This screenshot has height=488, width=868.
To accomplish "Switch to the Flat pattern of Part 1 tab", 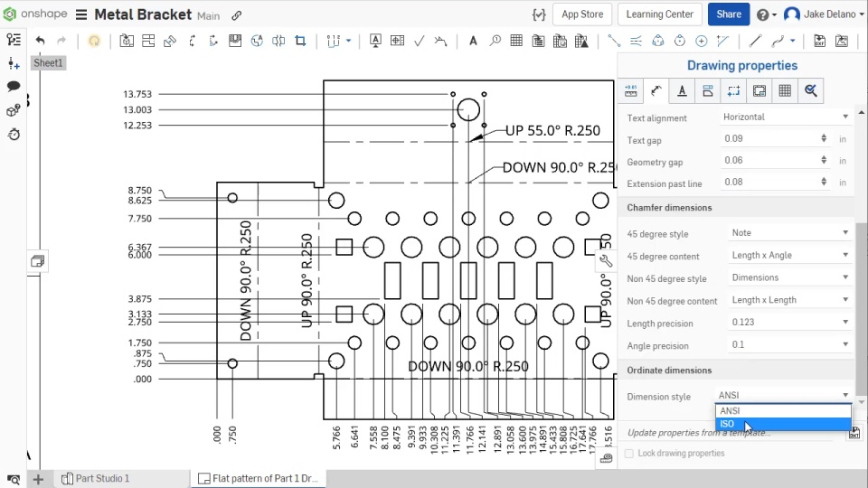I will 259,478.
